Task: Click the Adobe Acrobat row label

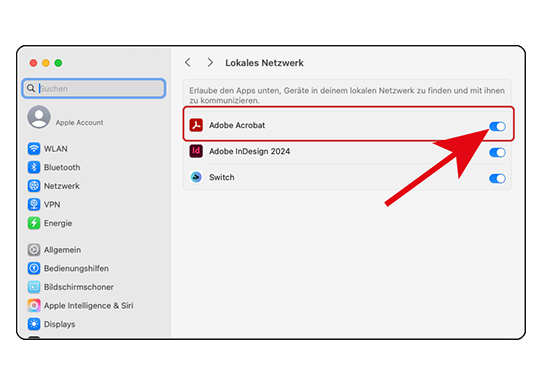Action: (x=237, y=125)
